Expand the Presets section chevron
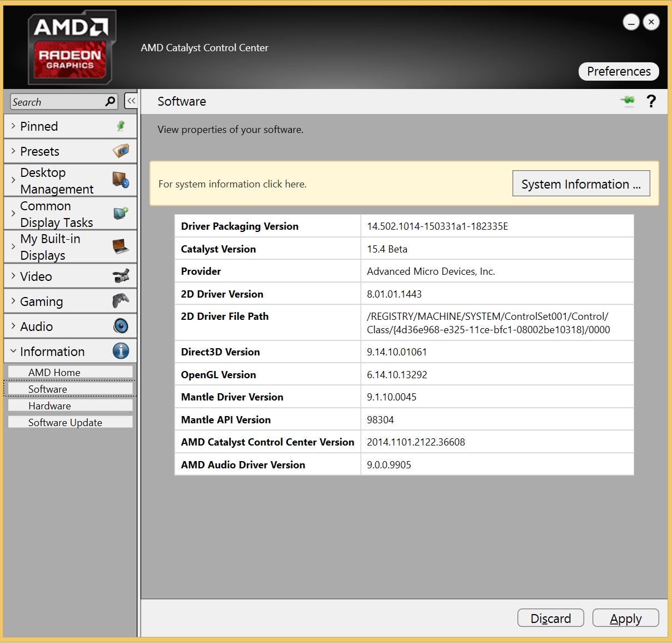Viewport: 672px width, 643px height. (x=13, y=151)
